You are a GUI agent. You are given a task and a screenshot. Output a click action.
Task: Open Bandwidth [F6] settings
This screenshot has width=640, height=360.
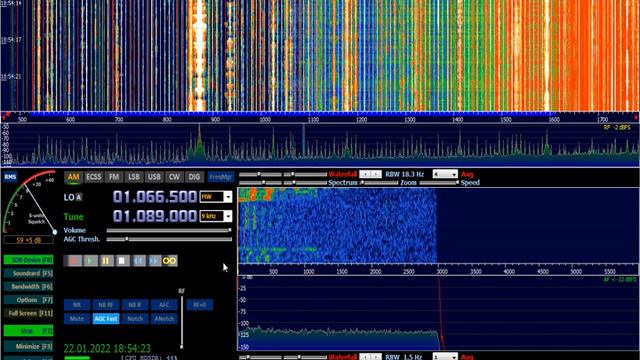pyautogui.click(x=28, y=287)
